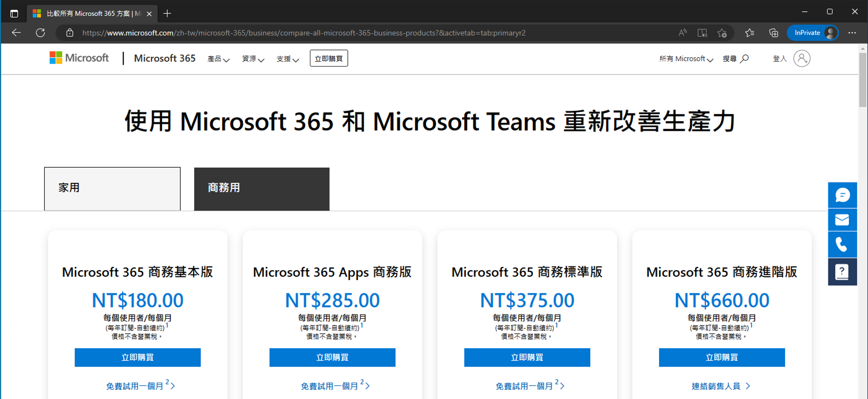
Task: Activate the Read aloud icon
Action: [x=682, y=33]
